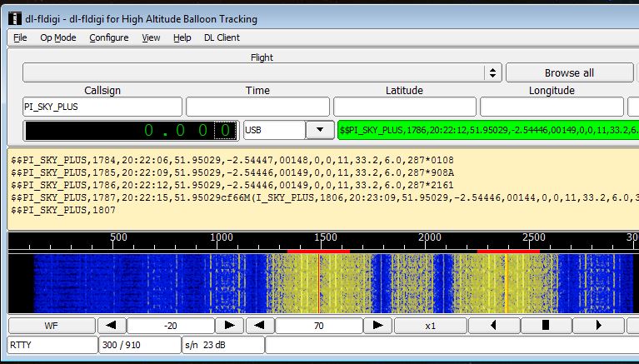Select the USB mode combo box
639x364 pixels.
289,130
